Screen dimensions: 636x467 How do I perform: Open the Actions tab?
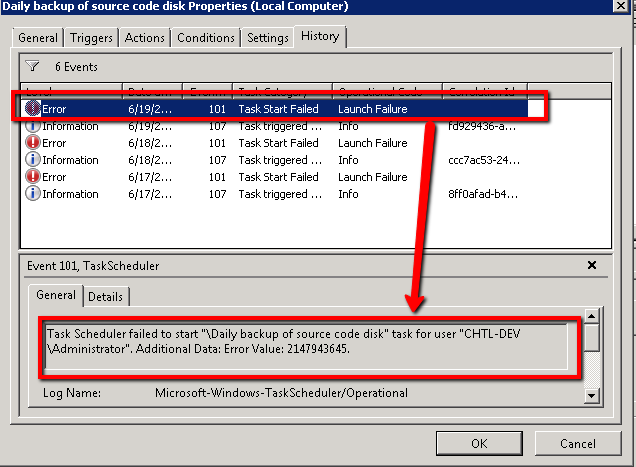(x=145, y=38)
